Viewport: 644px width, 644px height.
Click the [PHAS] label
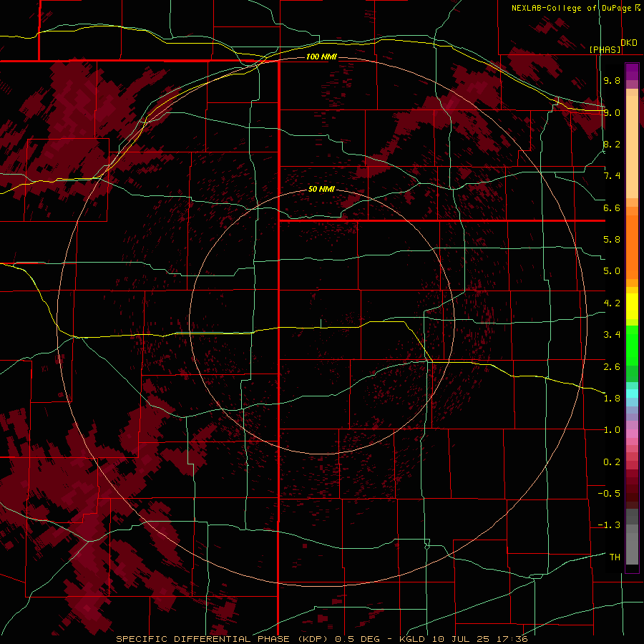[x=605, y=50]
